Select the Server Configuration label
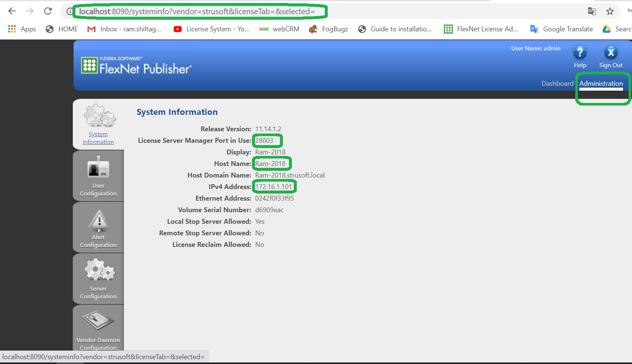The width and height of the screenshot is (632, 364). 98,292
